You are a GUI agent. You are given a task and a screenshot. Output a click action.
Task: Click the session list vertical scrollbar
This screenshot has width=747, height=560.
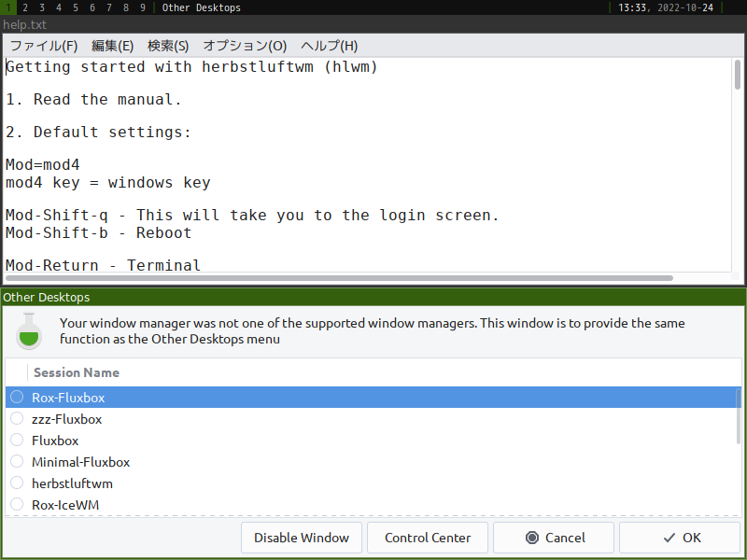[x=739, y=417]
